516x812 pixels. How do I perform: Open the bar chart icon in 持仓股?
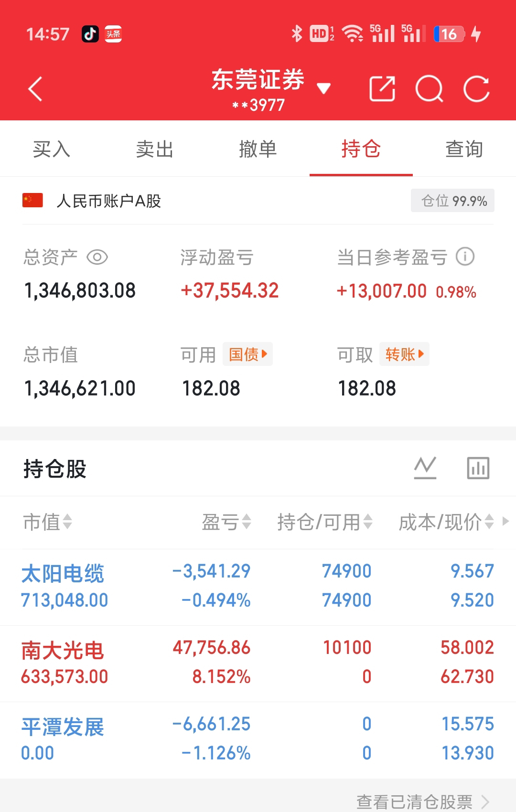tap(478, 468)
